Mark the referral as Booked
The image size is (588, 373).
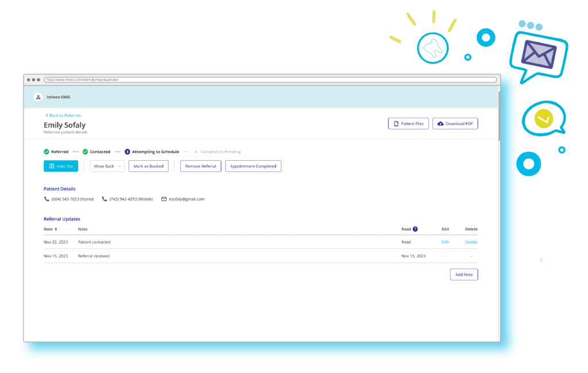[x=149, y=166]
